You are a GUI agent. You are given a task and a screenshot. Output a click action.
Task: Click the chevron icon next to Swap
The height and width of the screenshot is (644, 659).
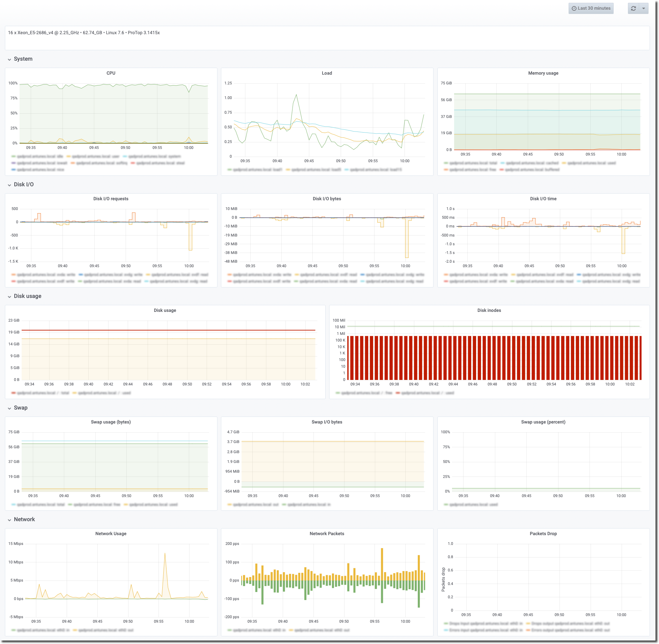(x=9, y=408)
